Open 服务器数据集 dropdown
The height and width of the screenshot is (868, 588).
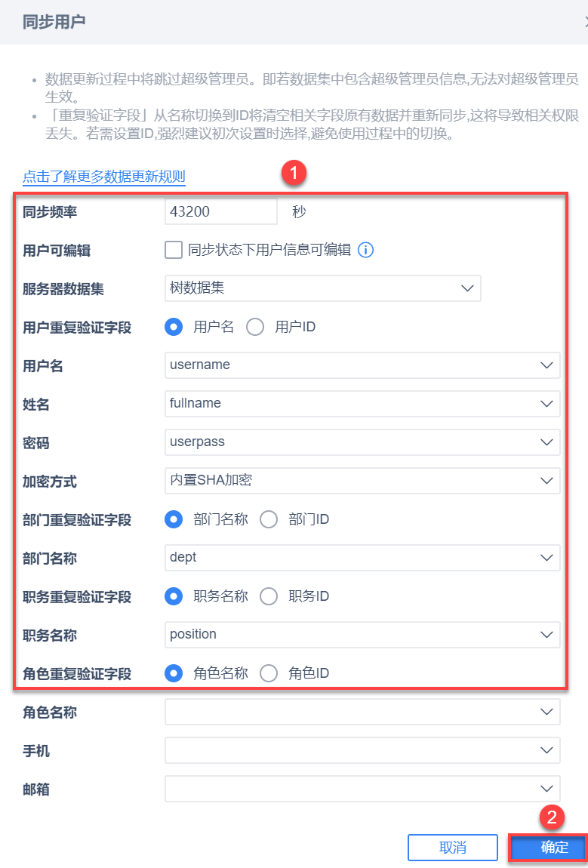click(322, 288)
